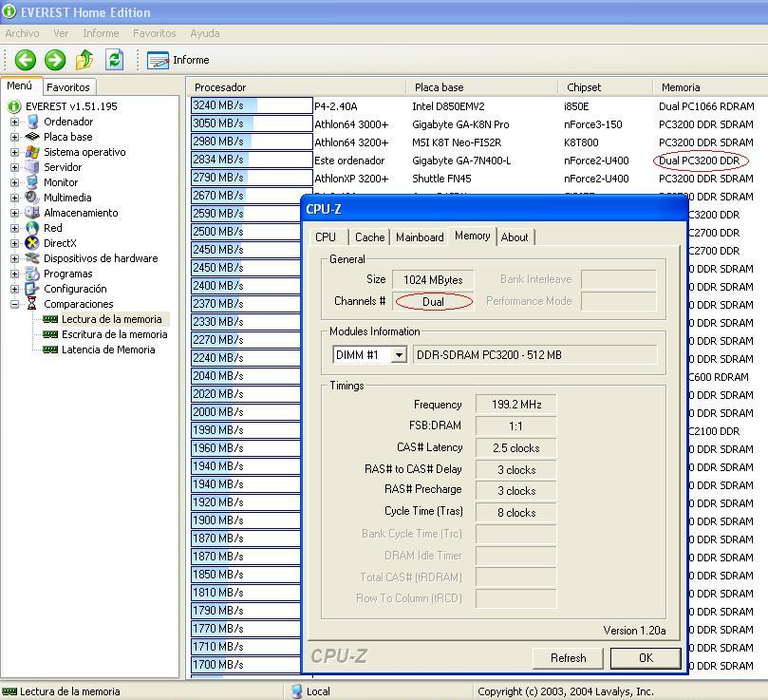
Task: Select the Programas icon
Action: coord(32,274)
